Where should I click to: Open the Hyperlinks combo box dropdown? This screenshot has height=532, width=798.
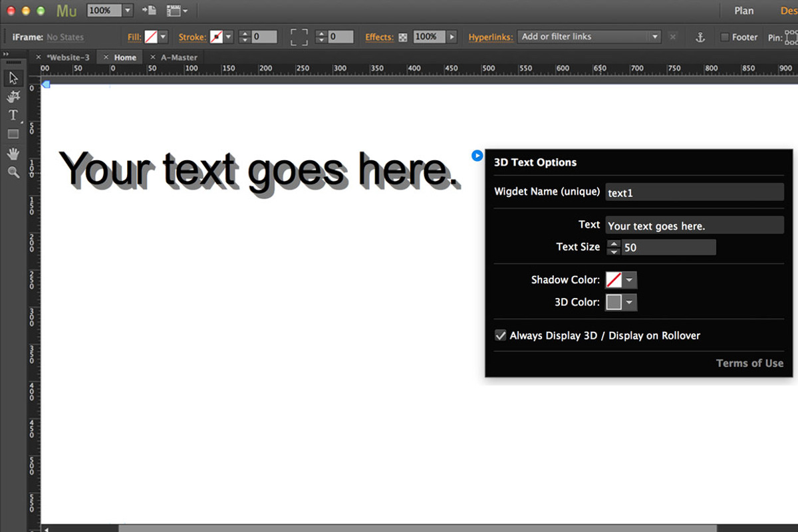click(x=654, y=37)
